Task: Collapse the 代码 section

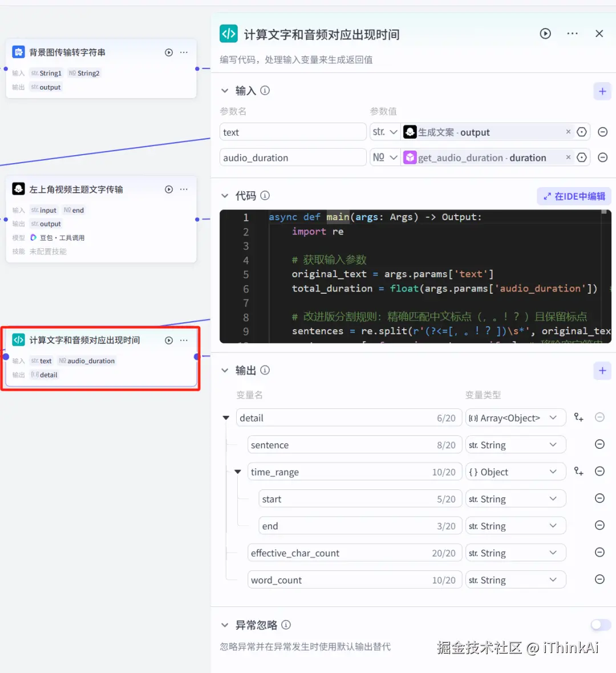Action: click(x=225, y=195)
